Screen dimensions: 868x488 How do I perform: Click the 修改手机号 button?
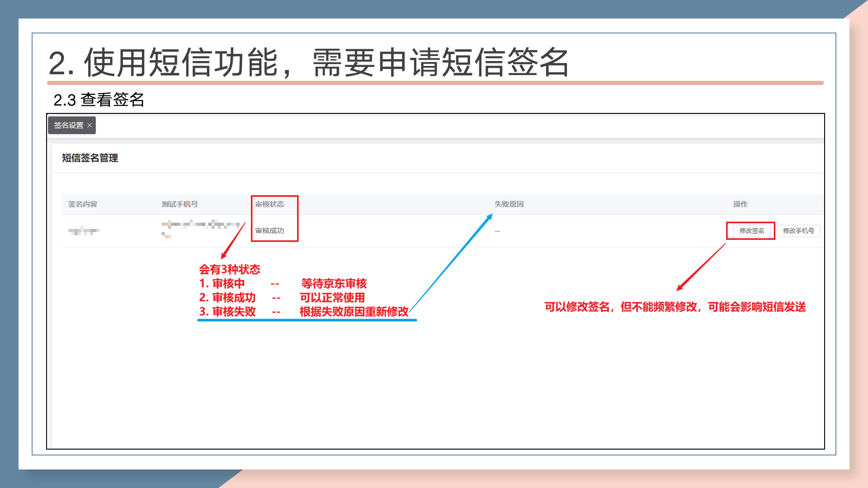(x=798, y=231)
